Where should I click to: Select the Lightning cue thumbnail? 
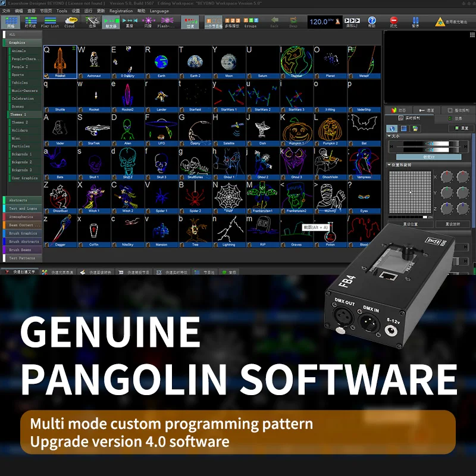[229, 231]
